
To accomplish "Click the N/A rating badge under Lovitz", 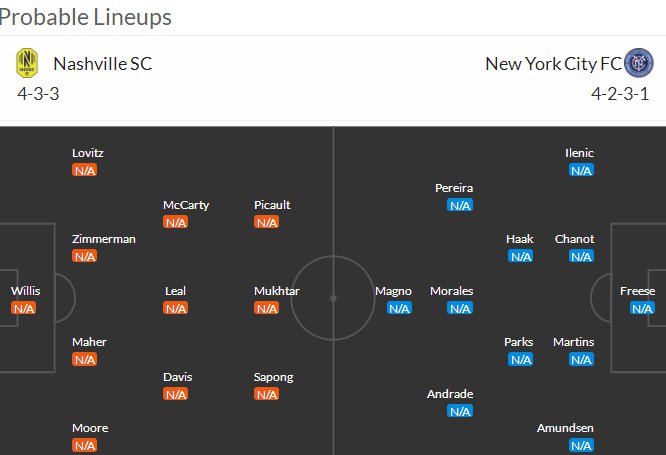I will tap(85, 170).
